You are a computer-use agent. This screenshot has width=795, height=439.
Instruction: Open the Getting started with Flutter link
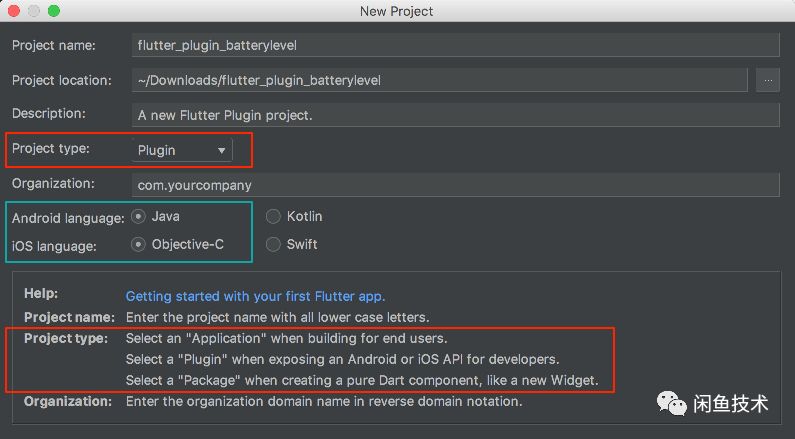tap(256, 296)
